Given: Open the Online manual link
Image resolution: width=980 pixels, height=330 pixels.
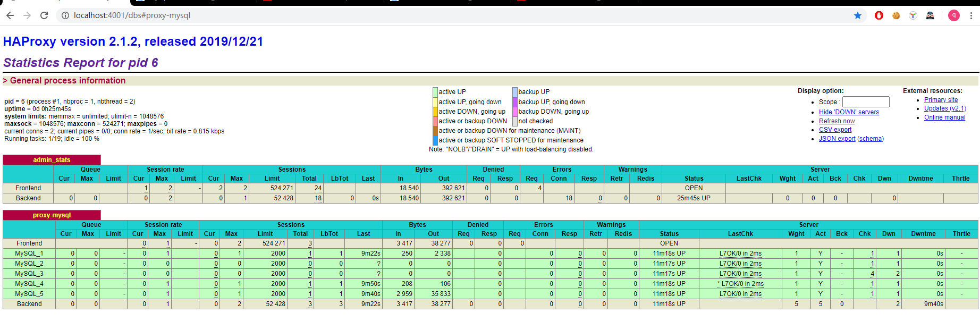Looking at the screenshot, I should tap(944, 117).
